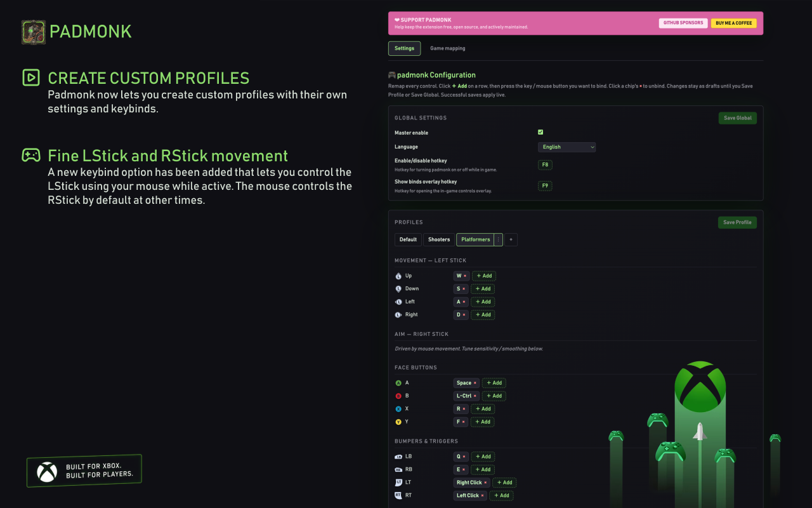Click the Padmonk logo image

[x=34, y=32]
